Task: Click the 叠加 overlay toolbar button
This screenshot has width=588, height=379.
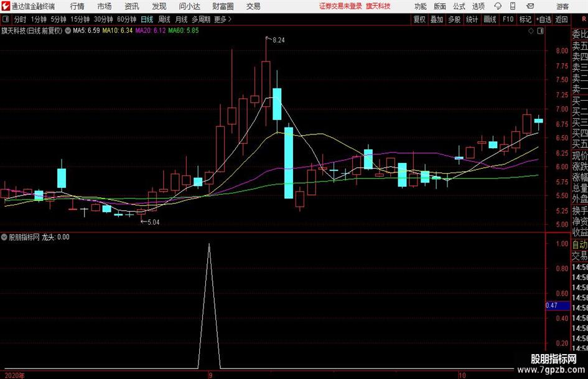Action: click(x=437, y=19)
